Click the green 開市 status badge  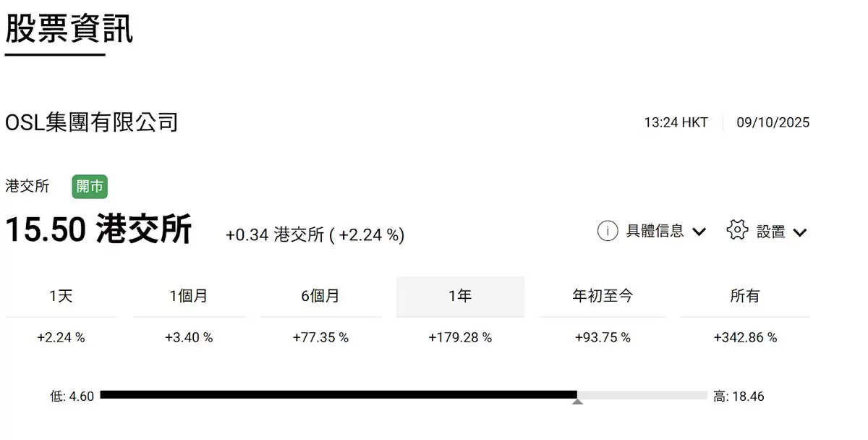89,186
